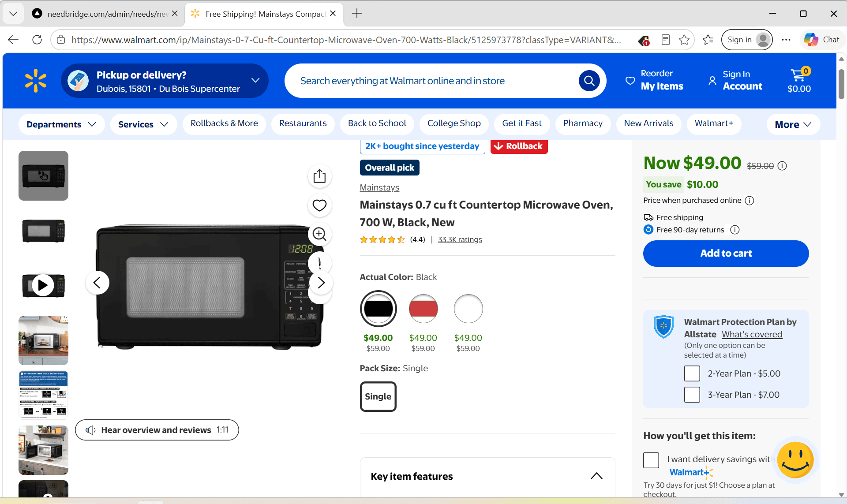Open the Back to School category
Screen dimensions: 847x504
coord(377,123)
